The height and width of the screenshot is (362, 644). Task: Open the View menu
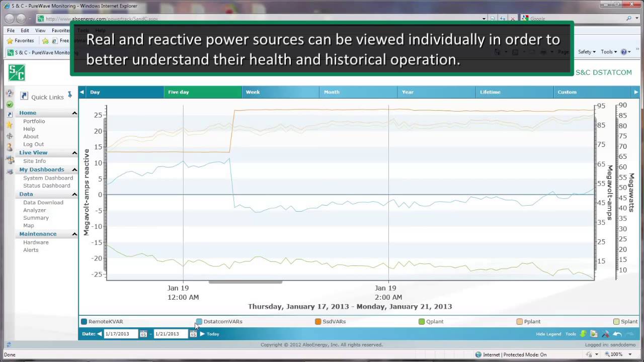40,31
